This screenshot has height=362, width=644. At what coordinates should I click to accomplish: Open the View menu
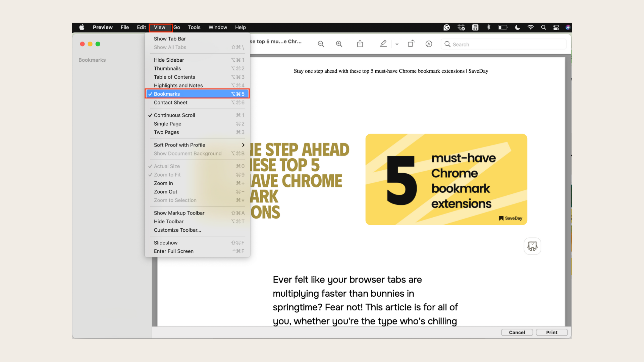click(160, 27)
